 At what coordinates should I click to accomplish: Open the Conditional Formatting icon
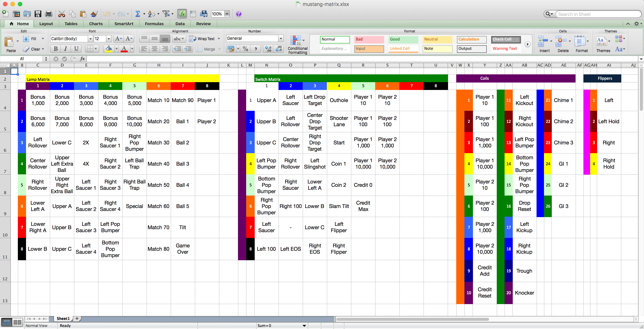click(296, 41)
